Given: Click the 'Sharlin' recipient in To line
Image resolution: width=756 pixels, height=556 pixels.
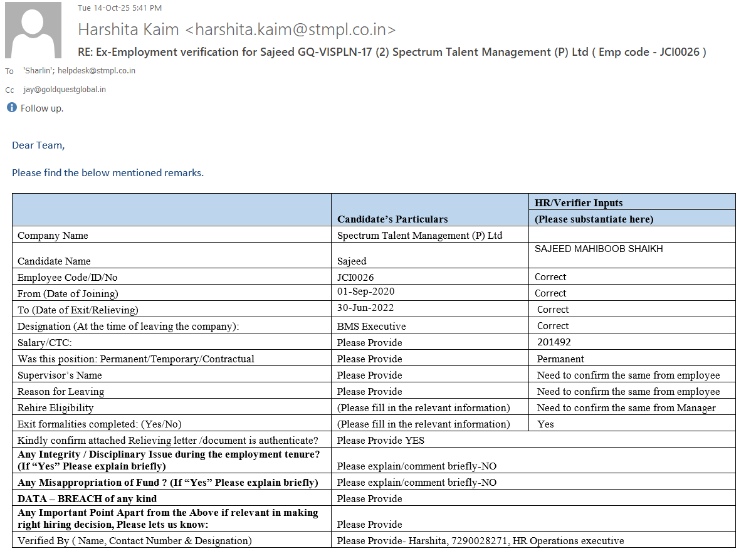Looking at the screenshot, I should (x=38, y=71).
